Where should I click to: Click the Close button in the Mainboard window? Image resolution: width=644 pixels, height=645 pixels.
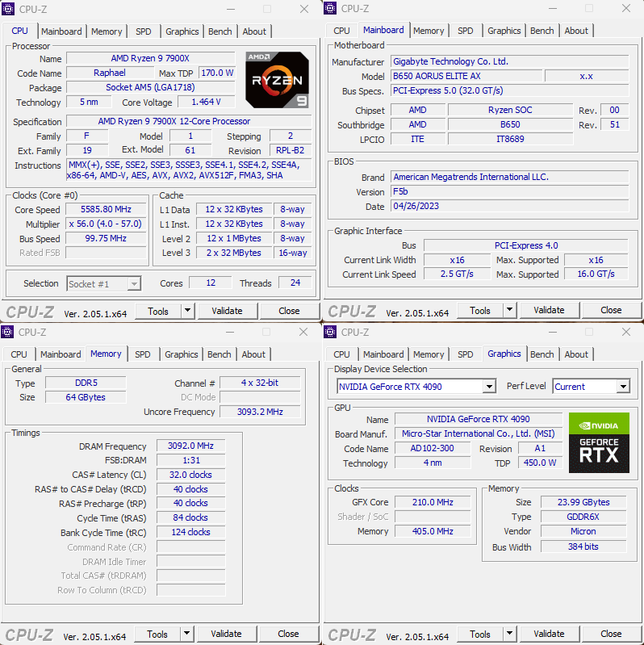pyautogui.click(x=611, y=310)
